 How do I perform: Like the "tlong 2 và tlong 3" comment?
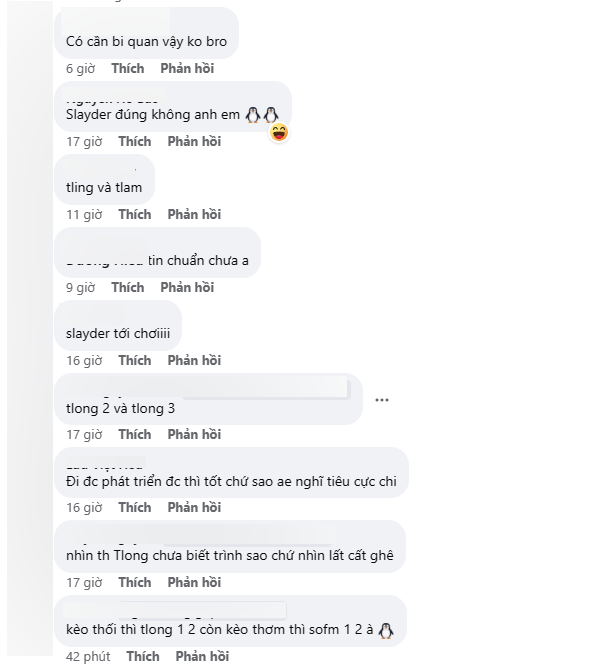(134, 434)
